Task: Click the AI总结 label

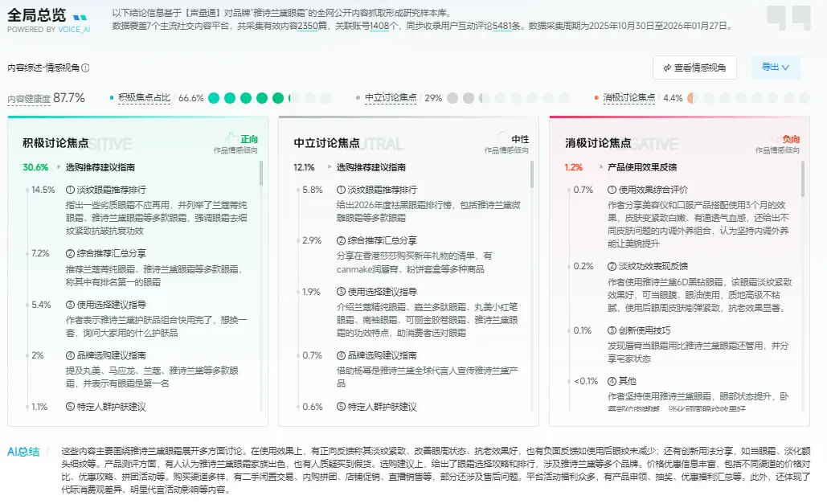Action: click(x=23, y=452)
